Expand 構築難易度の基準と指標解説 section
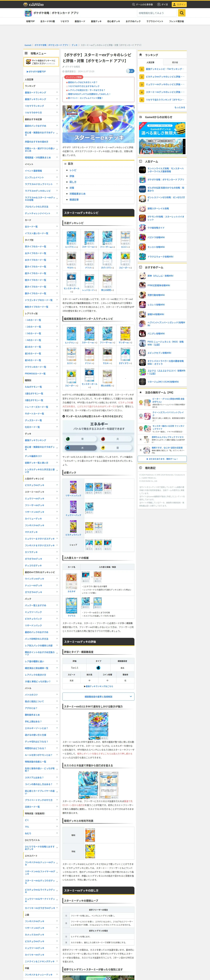This screenshot has width=210, height=980. pos(98,697)
